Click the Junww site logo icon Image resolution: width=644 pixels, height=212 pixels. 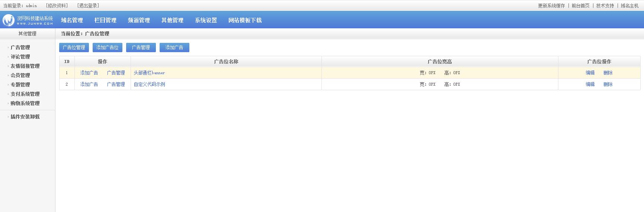pos(8,20)
